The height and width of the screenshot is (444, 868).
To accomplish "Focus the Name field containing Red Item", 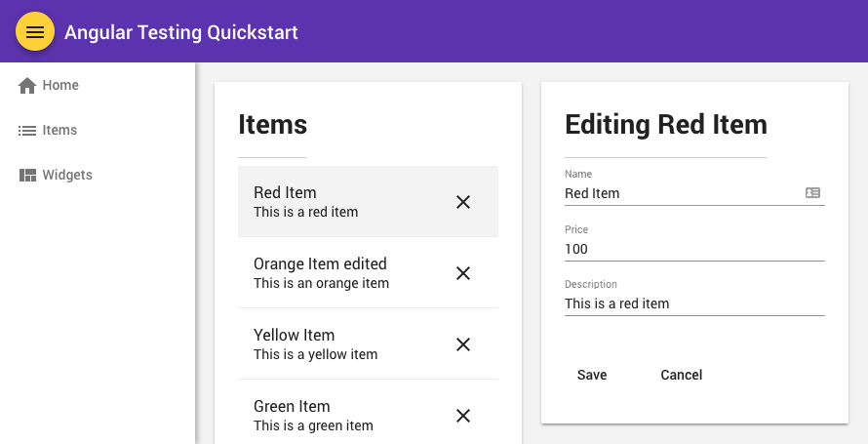I will (x=694, y=193).
